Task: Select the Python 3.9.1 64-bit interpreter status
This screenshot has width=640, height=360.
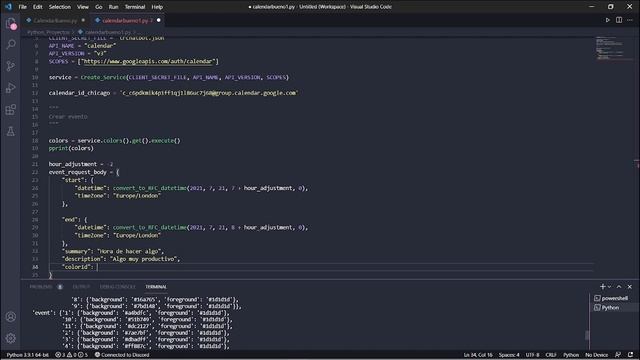Action: coord(27,355)
